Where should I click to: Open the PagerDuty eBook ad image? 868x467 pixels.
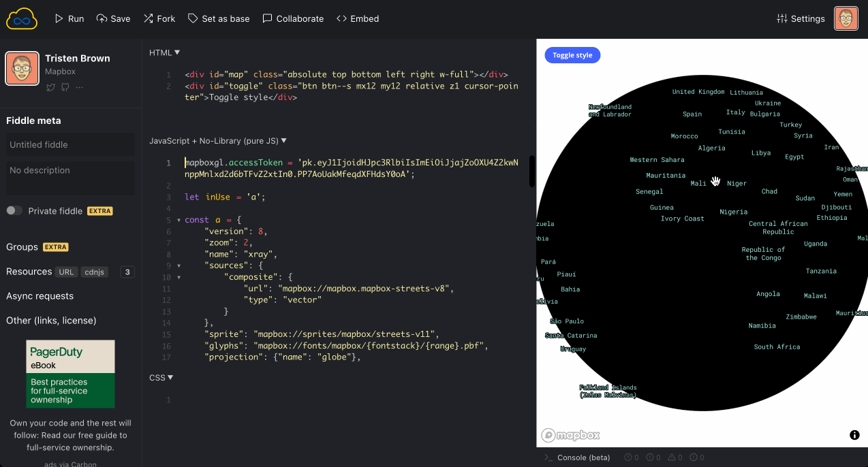[71, 374]
